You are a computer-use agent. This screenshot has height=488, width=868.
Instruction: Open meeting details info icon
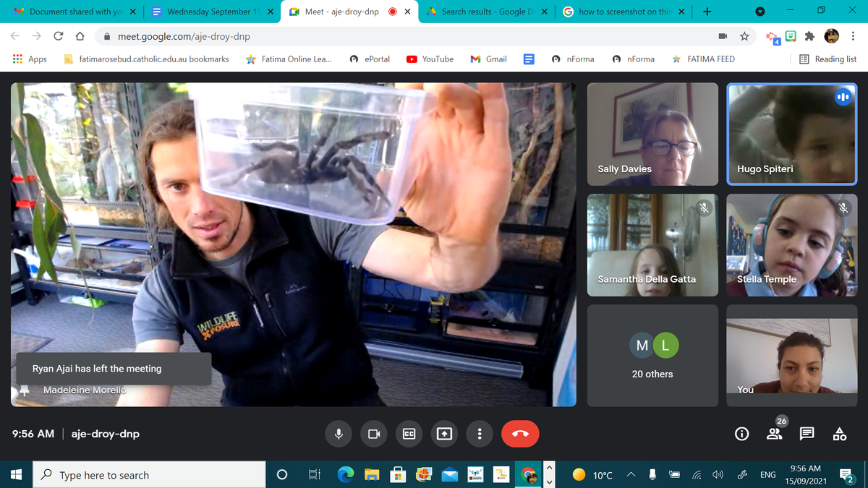click(741, 434)
